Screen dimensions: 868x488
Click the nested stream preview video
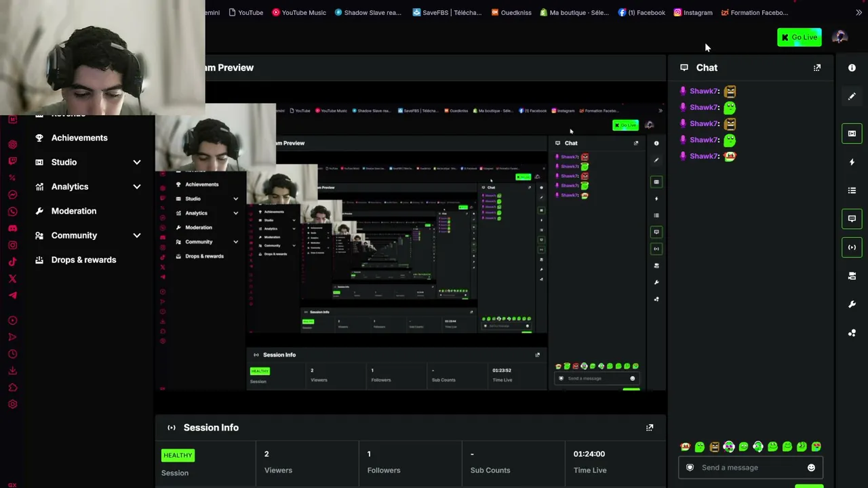(x=410, y=246)
